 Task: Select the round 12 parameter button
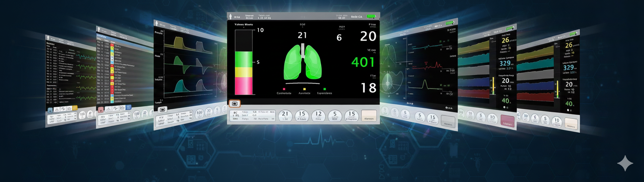tap(318, 116)
